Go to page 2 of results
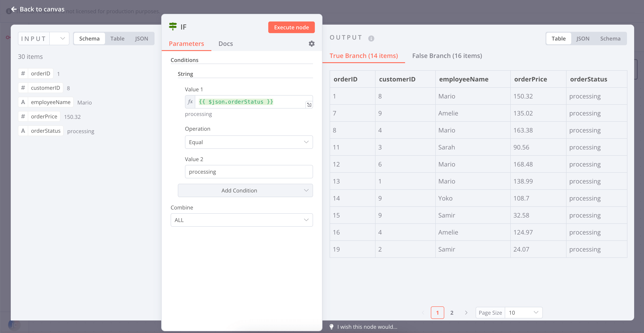The width and height of the screenshot is (644, 333). [452, 312]
